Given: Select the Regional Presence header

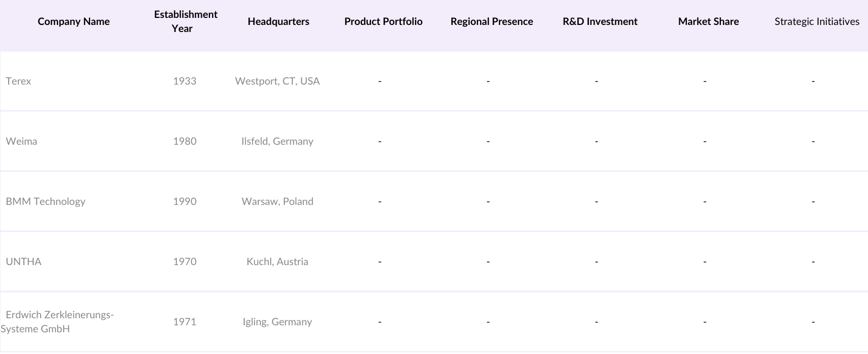Looking at the screenshot, I should (492, 22).
